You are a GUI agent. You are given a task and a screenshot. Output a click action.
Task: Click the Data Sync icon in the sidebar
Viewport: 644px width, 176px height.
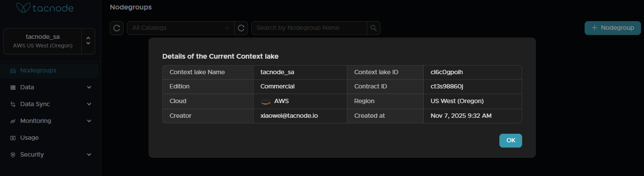click(13, 104)
